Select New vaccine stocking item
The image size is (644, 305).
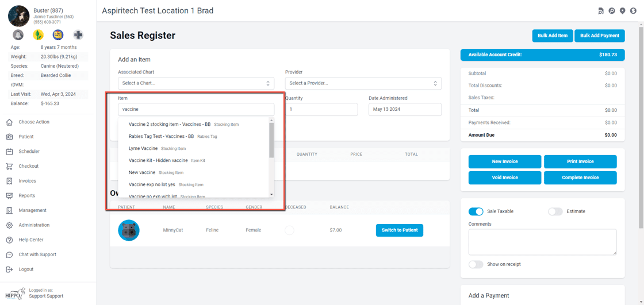coord(193,172)
